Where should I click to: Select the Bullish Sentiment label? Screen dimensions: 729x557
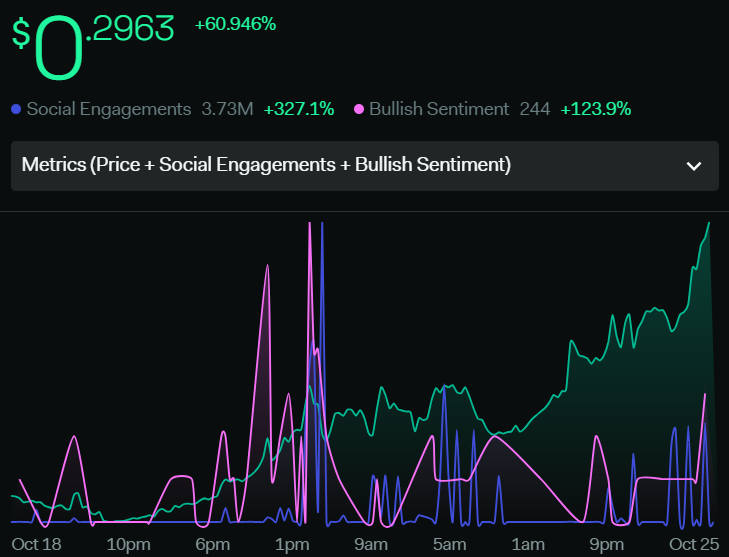tap(439, 109)
